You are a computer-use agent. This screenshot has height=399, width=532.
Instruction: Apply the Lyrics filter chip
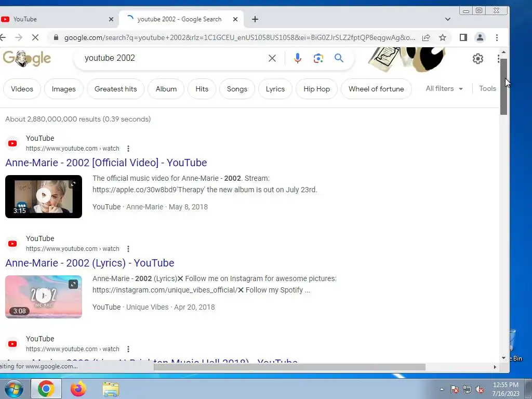(x=275, y=89)
